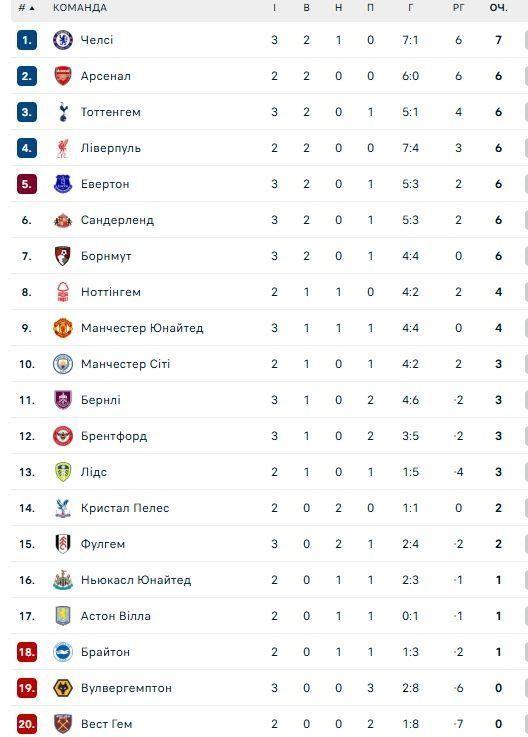This screenshot has width=528, height=737.
Task: Sort by the КОМАНДА column header
Action: tap(79, 8)
